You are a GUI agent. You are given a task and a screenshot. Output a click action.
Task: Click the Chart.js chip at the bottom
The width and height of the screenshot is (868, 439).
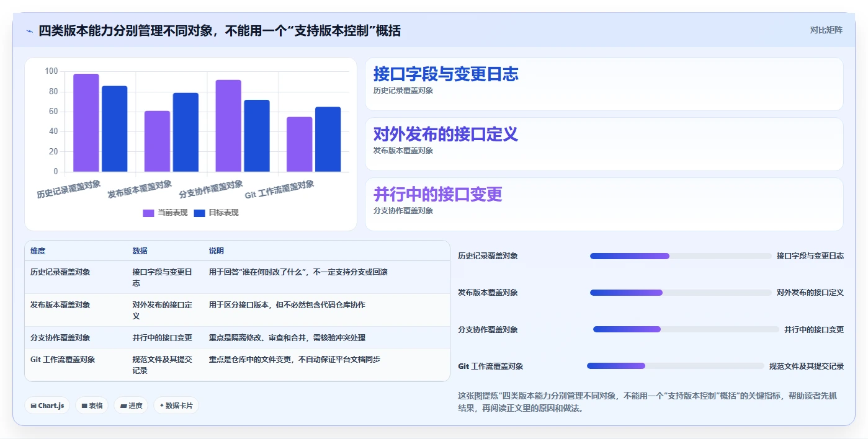point(47,406)
